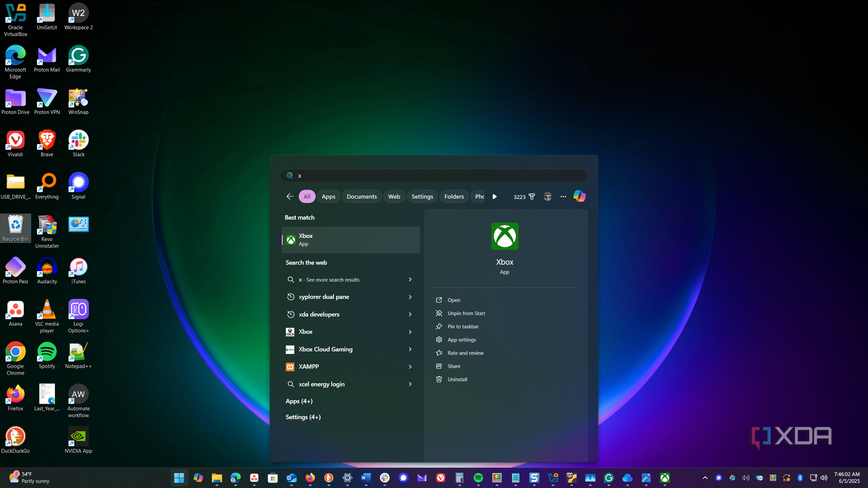This screenshot has width=868, height=488.
Task: Select the VLC media player desktop icon
Action: coord(47,316)
